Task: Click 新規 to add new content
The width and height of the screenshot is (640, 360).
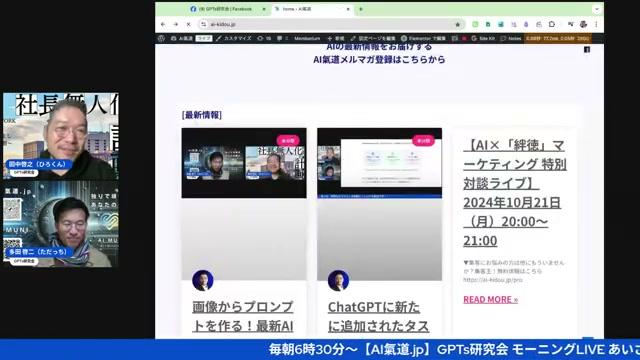Action: (x=336, y=38)
